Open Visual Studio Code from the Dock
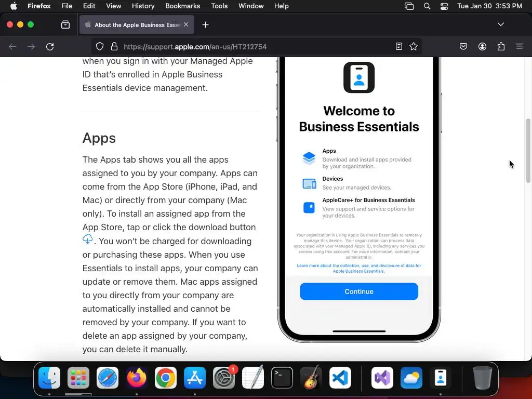Viewport: 532px width, 399px height. tap(340, 378)
